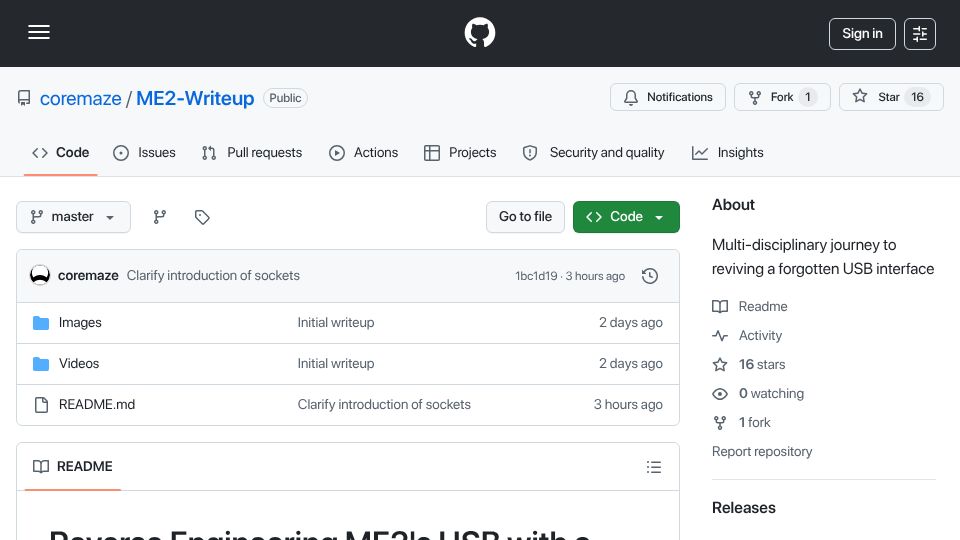Star the repository
Image resolution: width=960 pixels, height=540 pixels.
(x=891, y=97)
